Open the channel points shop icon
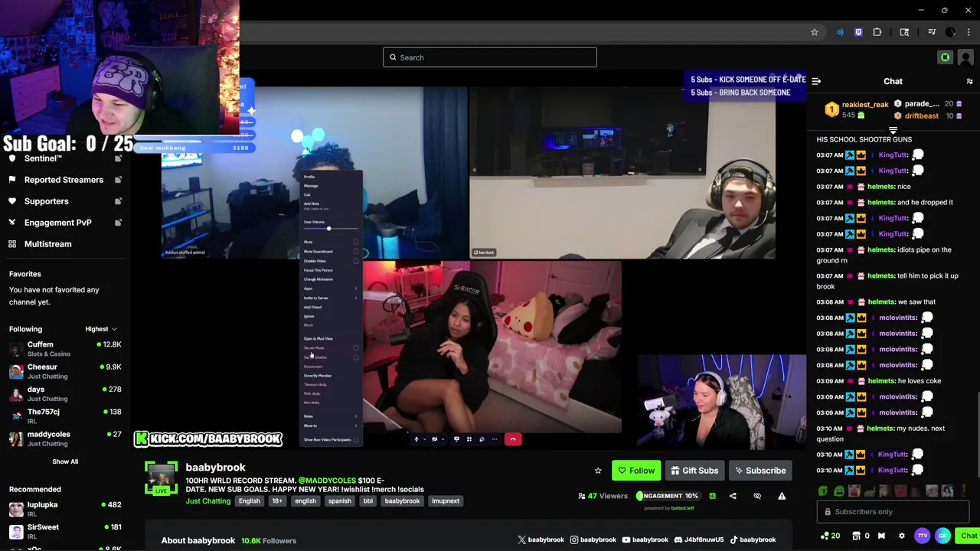This screenshot has height=551, width=980. point(856,536)
